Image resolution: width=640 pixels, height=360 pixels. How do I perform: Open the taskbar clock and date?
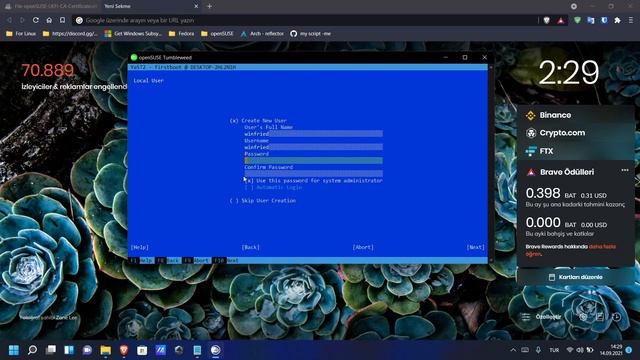(611, 350)
